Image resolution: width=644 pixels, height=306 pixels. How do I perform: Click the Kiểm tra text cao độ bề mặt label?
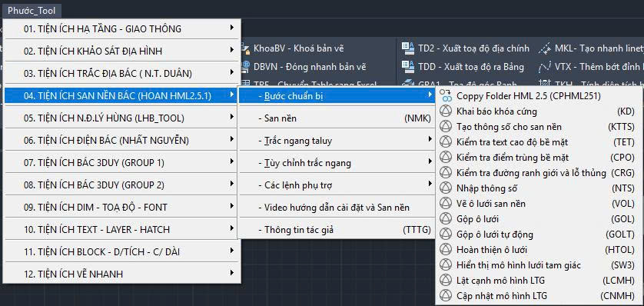pyautogui.click(x=512, y=142)
